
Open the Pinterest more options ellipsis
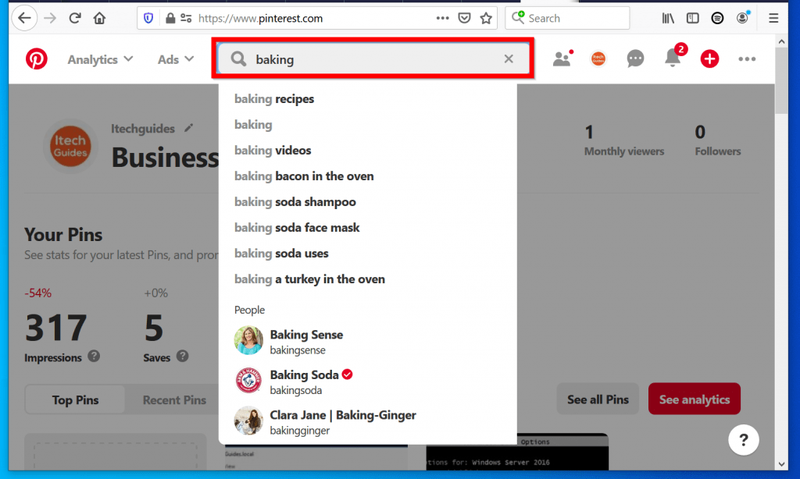[x=747, y=59]
